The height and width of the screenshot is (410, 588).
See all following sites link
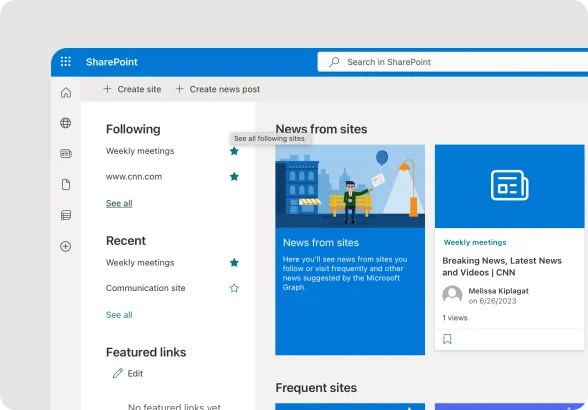[x=119, y=203]
